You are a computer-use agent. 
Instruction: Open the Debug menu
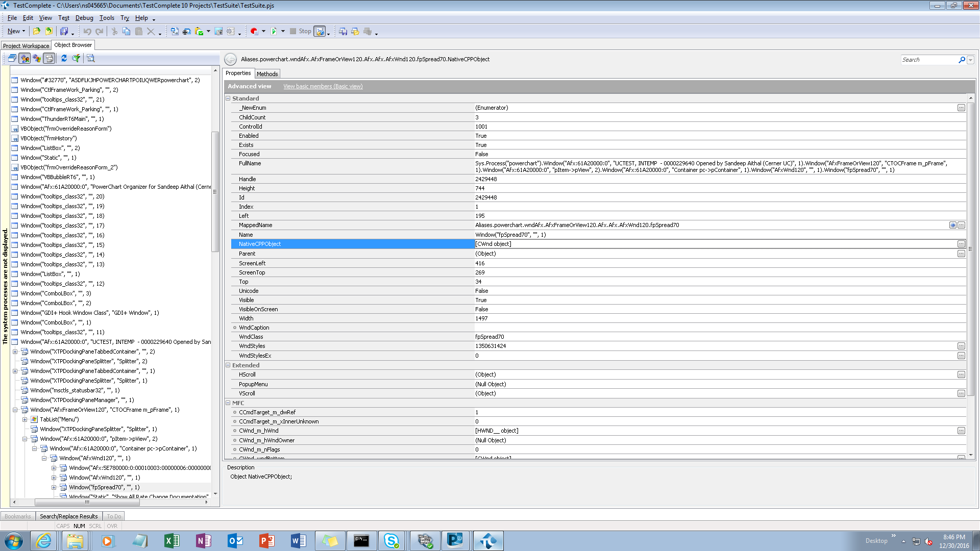[x=84, y=18]
